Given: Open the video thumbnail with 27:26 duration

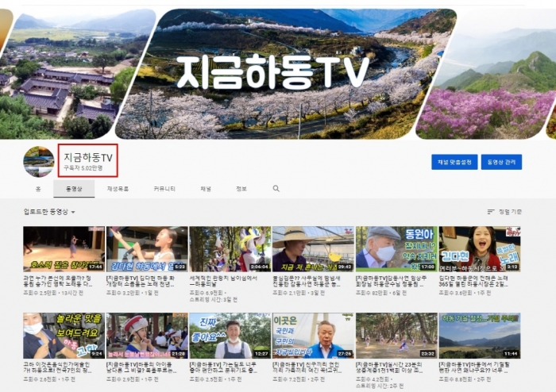Looking at the screenshot, I should point(313,335).
